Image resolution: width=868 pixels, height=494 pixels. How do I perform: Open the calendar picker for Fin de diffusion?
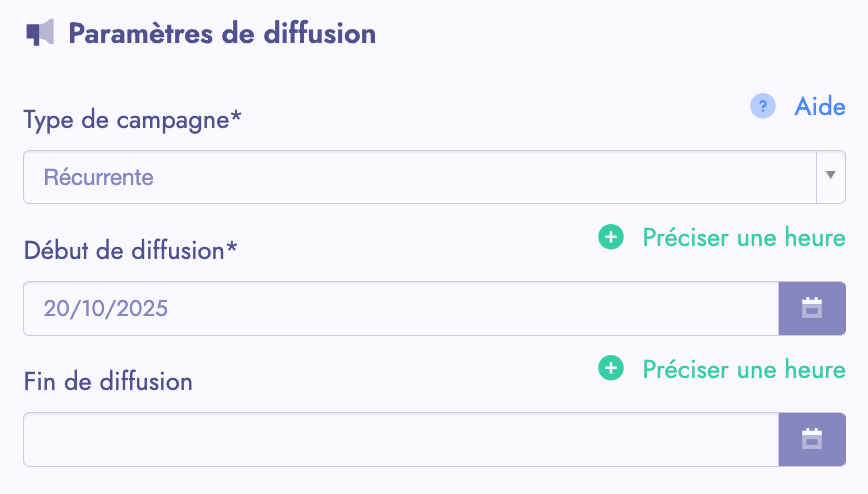pos(812,439)
